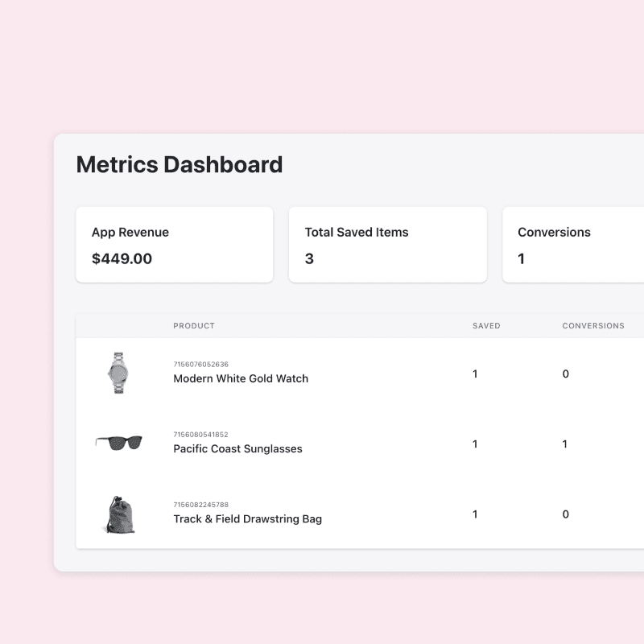Open the App Revenue metric card

point(174,245)
